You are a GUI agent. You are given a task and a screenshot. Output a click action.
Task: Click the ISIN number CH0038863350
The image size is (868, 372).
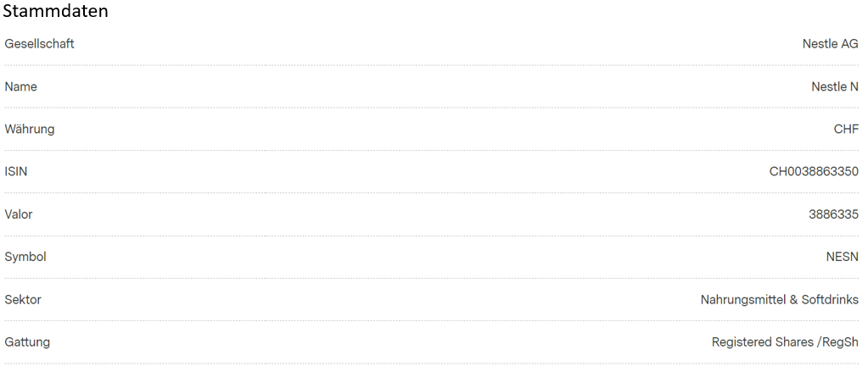click(814, 171)
